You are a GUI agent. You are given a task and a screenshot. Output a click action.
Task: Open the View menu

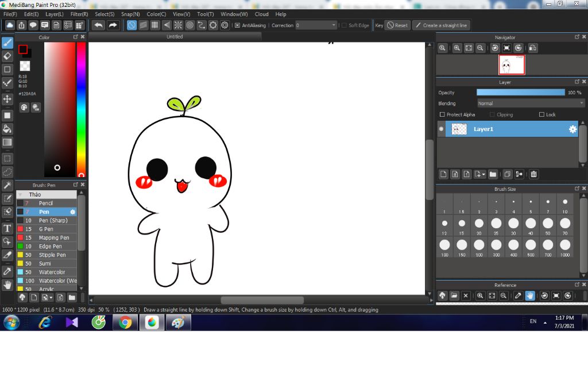tap(181, 14)
